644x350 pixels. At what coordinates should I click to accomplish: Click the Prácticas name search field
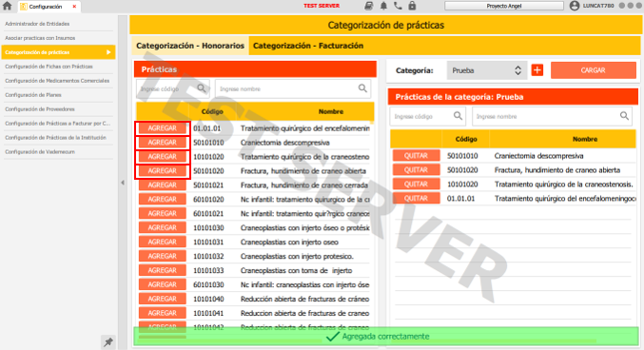tap(293, 88)
